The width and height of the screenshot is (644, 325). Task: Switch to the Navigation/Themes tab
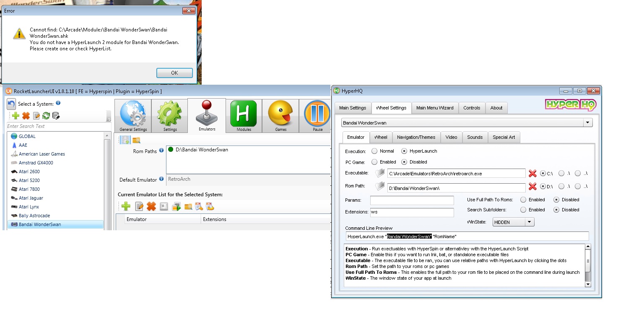416,137
